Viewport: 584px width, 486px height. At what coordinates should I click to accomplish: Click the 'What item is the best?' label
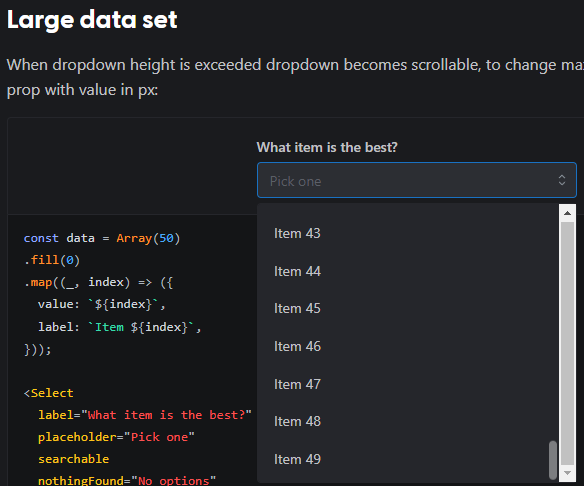pyautogui.click(x=327, y=147)
